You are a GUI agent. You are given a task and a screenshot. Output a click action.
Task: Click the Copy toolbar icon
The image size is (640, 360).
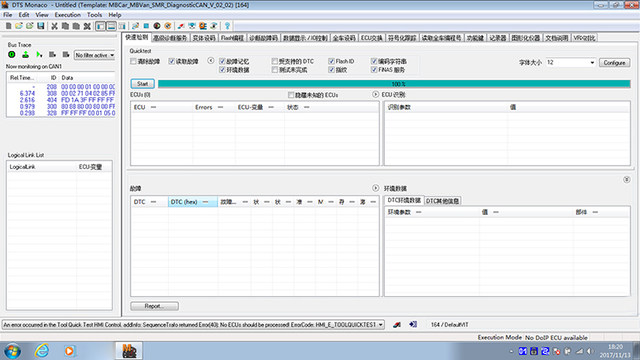(65, 26)
